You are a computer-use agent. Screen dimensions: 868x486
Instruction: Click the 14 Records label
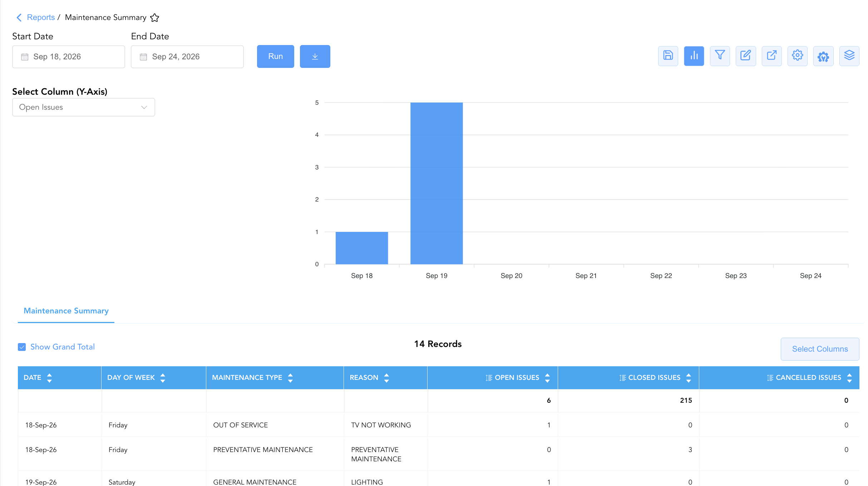(x=438, y=344)
